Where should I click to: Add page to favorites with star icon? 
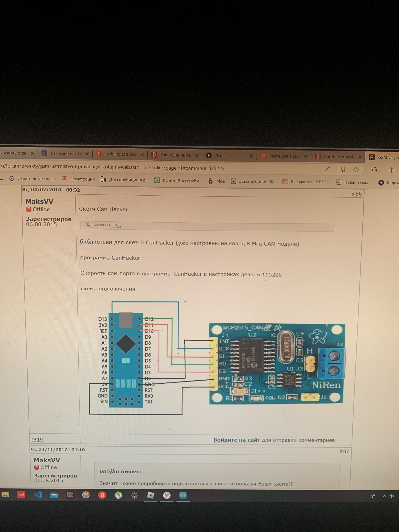click(356, 170)
